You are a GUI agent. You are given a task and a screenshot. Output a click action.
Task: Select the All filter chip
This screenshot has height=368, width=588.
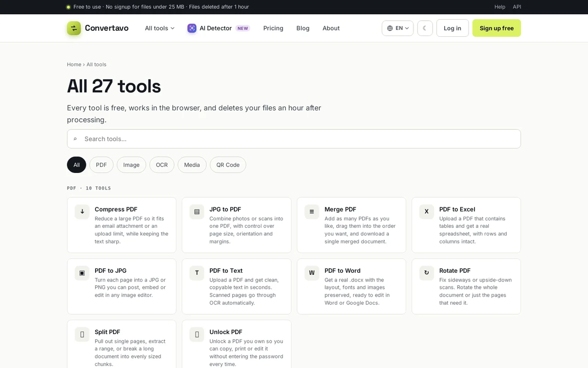77,165
